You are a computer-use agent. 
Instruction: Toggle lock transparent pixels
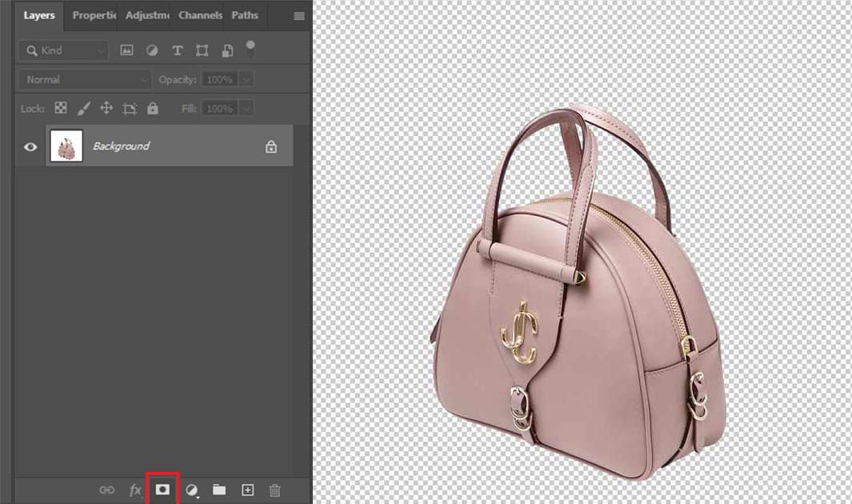tap(60, 108)
